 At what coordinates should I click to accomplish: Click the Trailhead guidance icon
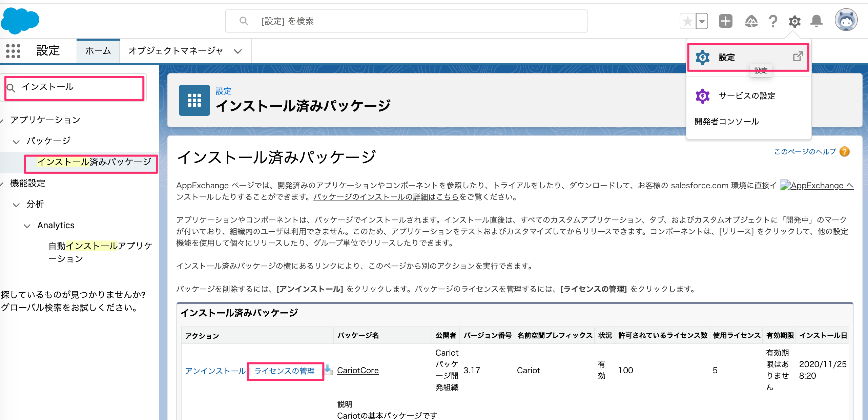[751, 21]
